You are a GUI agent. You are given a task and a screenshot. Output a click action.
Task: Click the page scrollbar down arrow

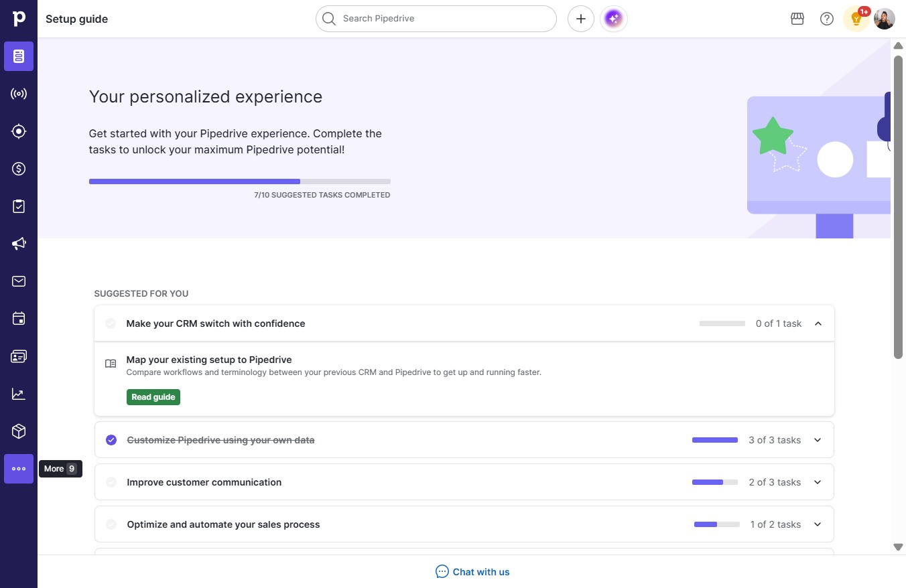pos(899,547)
